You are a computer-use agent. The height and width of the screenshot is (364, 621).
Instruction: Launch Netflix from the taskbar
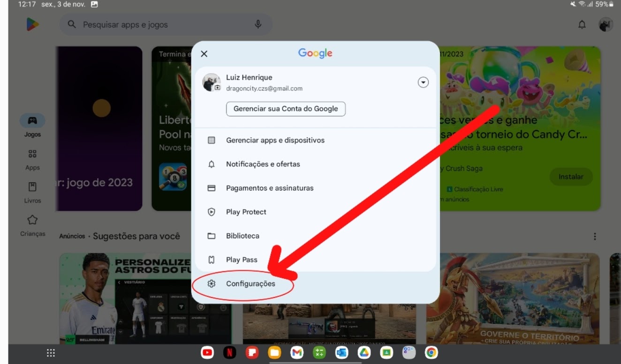pos(230,353)
